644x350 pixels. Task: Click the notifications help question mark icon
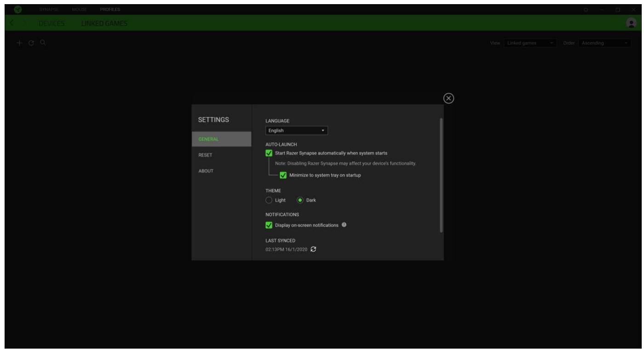point(344,225)
